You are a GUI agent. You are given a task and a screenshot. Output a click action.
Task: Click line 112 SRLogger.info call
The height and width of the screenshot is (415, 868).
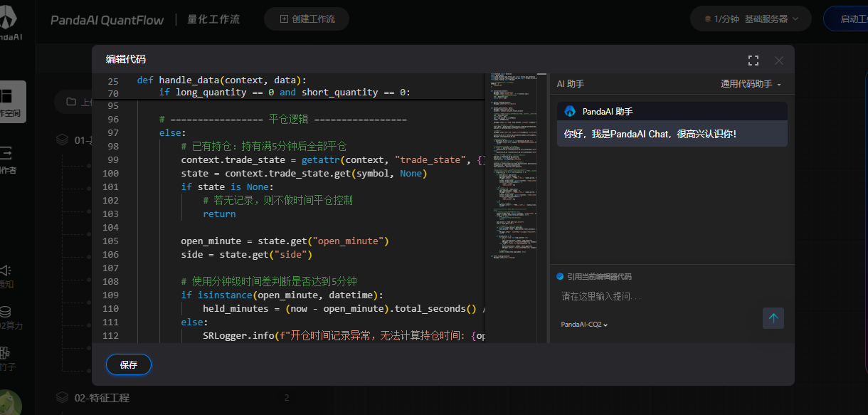tap(344, 335)
